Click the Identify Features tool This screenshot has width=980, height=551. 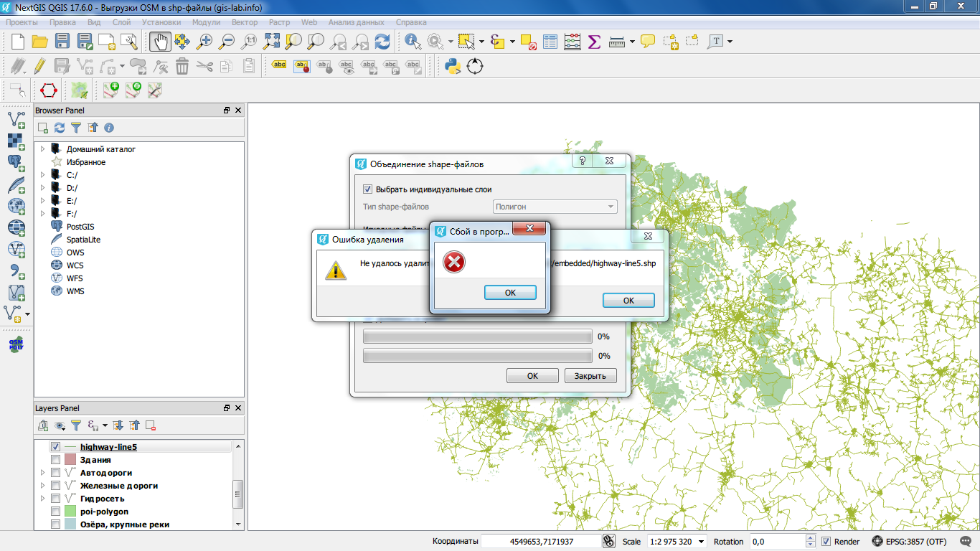coord(413,42)
